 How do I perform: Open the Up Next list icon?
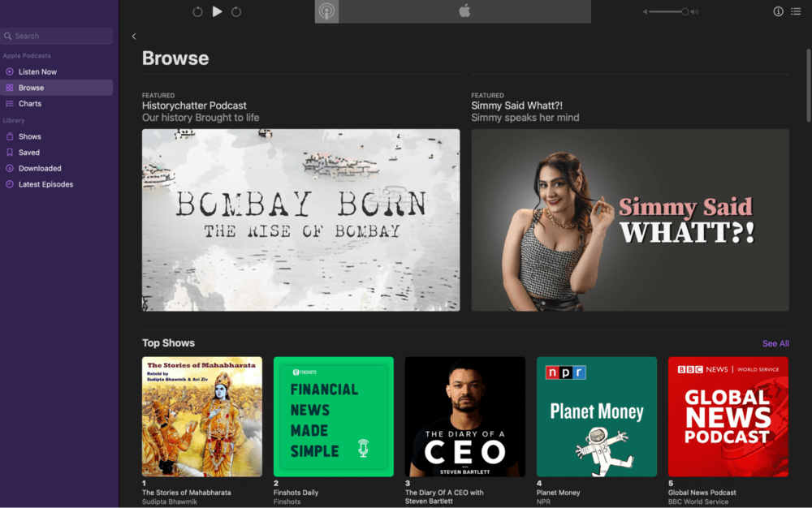click(796, 11)
